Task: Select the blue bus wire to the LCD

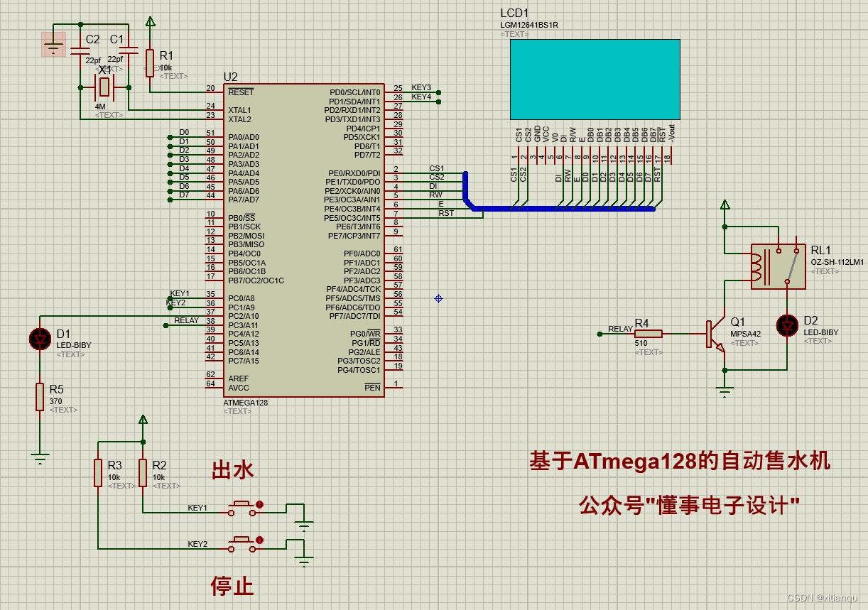Action: click(561, 209)
